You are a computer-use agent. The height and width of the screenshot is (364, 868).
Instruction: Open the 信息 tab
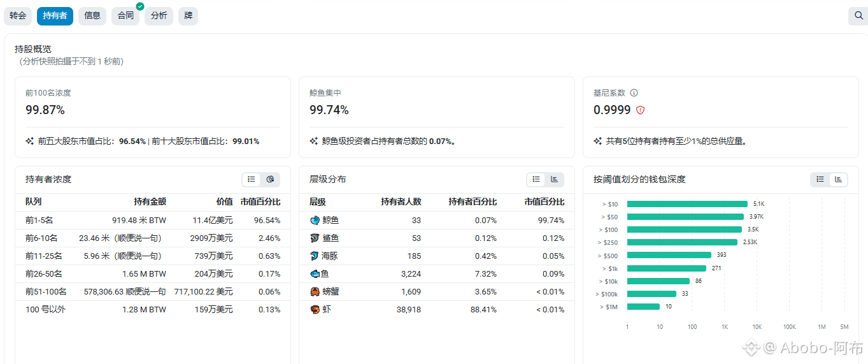(x=92, y=16)
